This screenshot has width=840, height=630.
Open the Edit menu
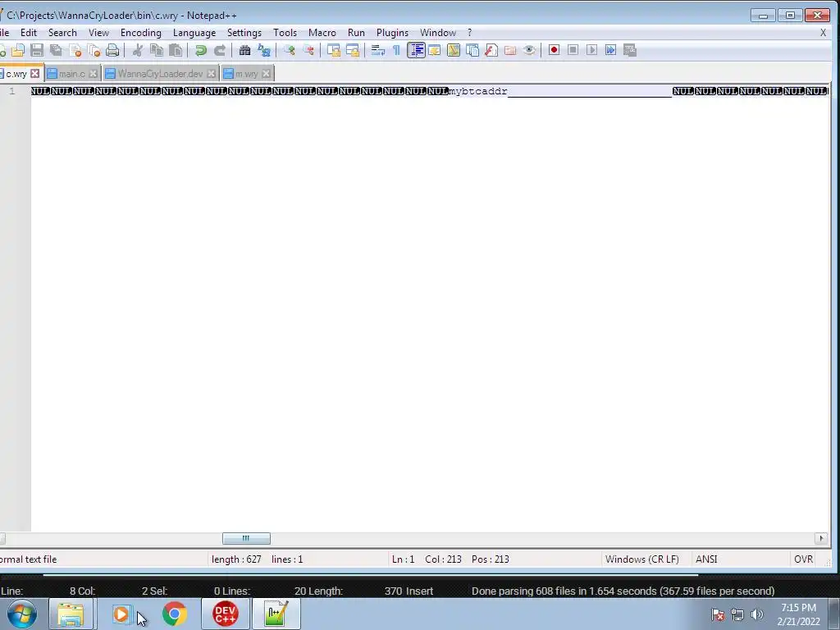pos(29,33)
